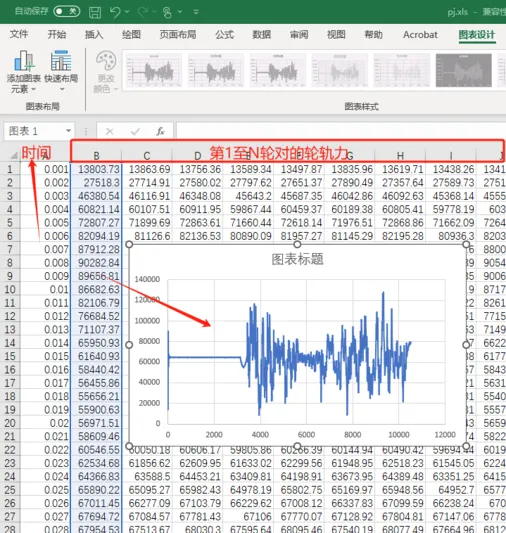The width and height of the screenshot is (506, 533).
Task: Click the 更改颜色 palette icon
Action: 106,61
